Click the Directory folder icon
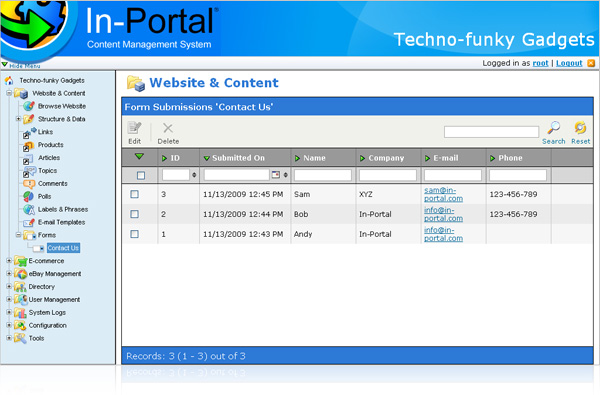 click(x=20, y=287)
